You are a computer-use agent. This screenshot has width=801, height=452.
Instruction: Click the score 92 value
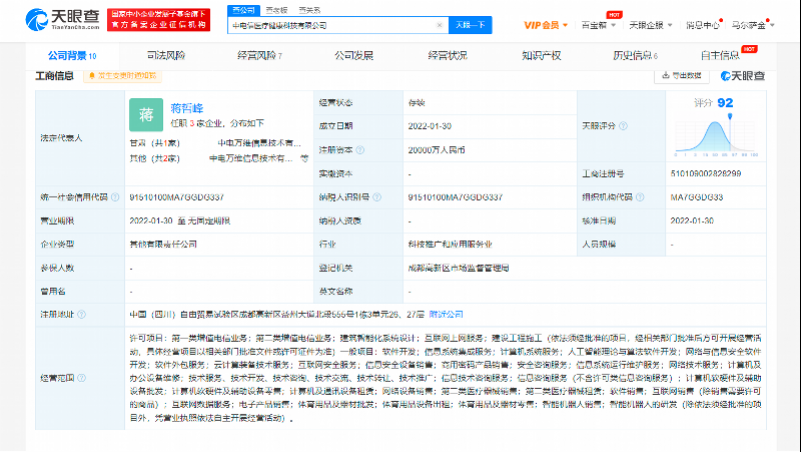click(x=725, y=103)
